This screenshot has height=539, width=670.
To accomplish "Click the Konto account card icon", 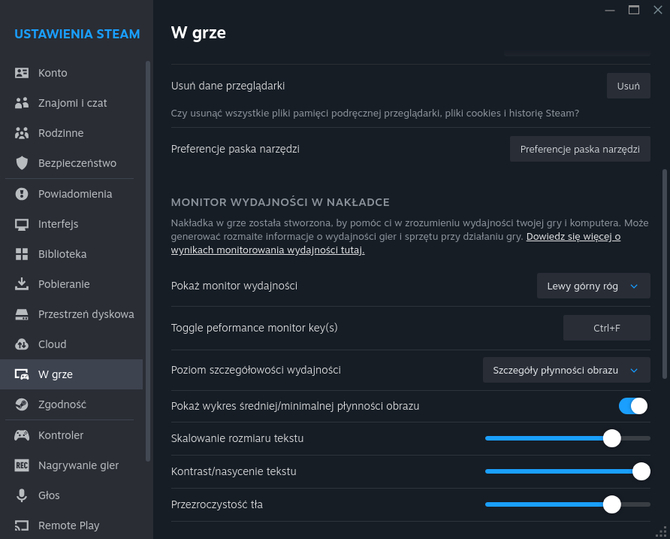I will click(x=22, y=73).
